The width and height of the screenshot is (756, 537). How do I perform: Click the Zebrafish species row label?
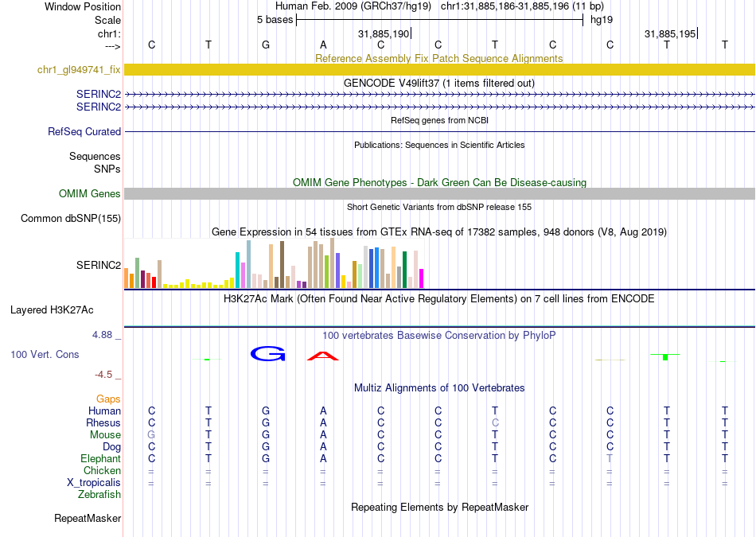tap(99, 495)
